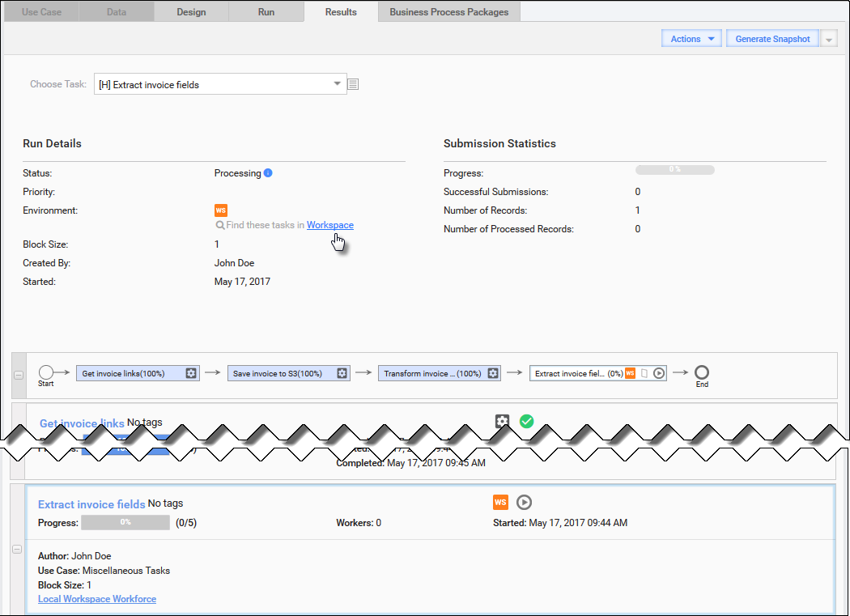Viewport: 850px width, 616px height.
Task: Click the play button in Extract invoice fields panel
Action: coord(524,502)
